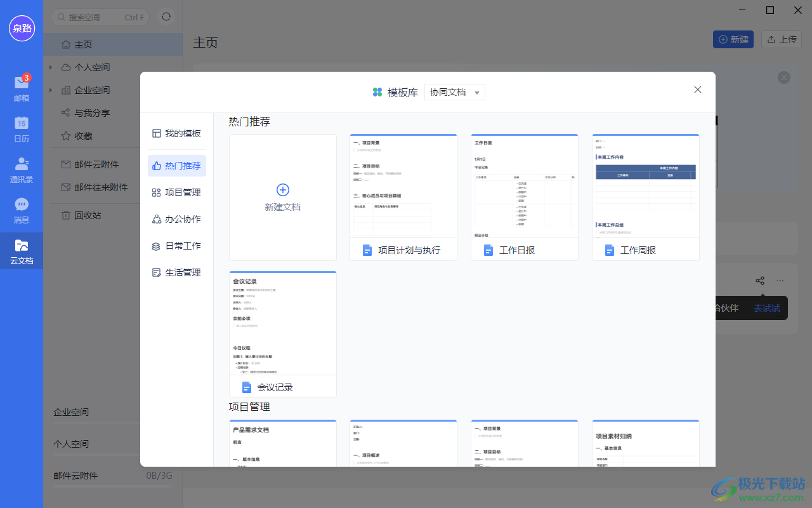Viewport: 812px width, 508px height.
Task: Select 办公协作 category
Action: [177, 219]
